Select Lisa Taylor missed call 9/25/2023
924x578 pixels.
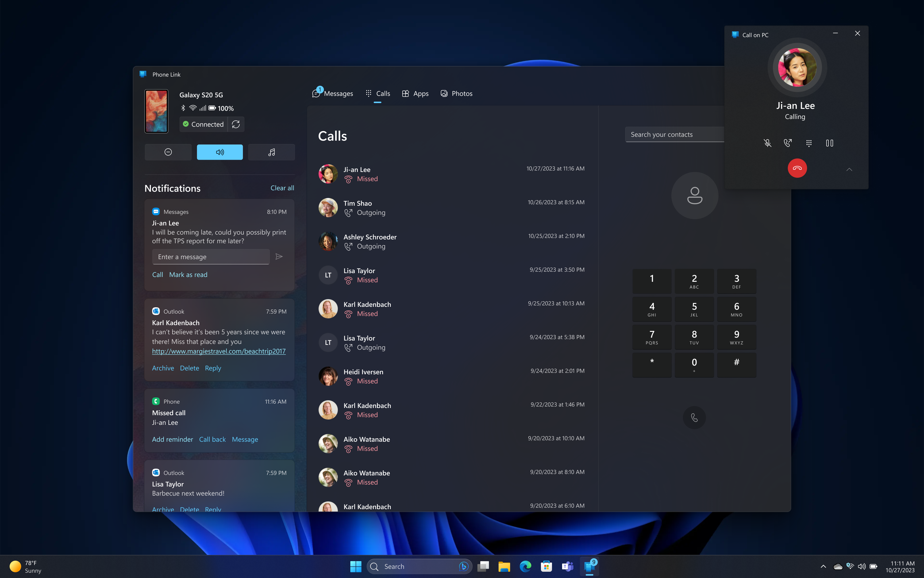[x=452, y=275]
